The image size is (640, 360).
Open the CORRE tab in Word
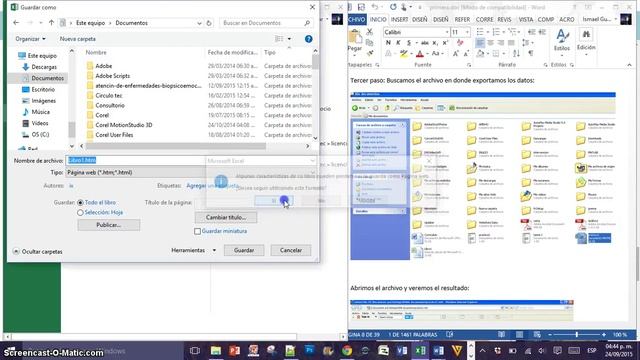click(x=484, y=20)
